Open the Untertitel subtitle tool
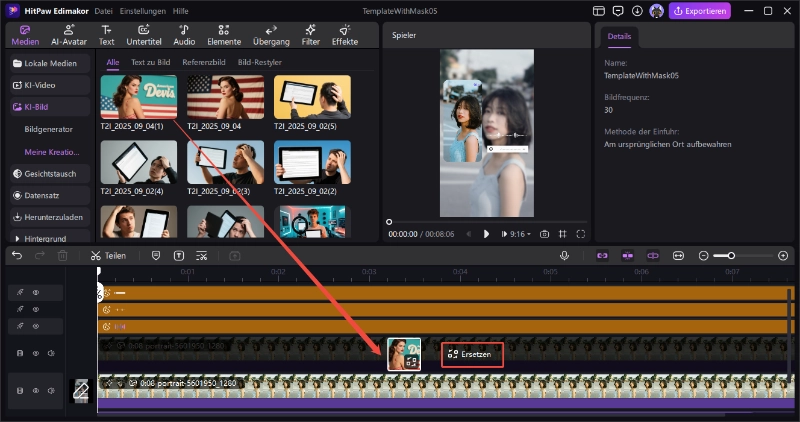 coord(144,35)
